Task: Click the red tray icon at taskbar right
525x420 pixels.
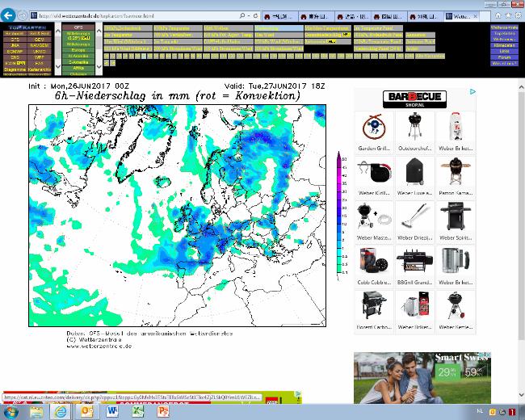Action: [512, 412]
